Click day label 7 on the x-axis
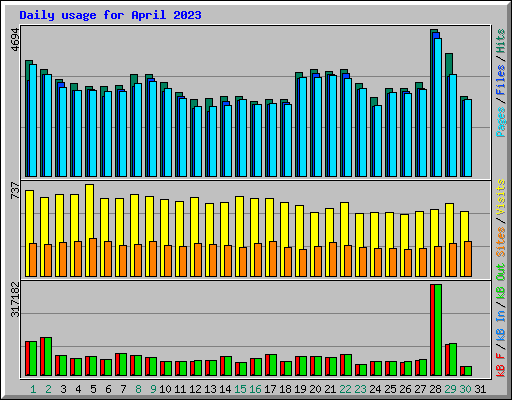The height and width of the screenshot is (400, 512). 123,389
